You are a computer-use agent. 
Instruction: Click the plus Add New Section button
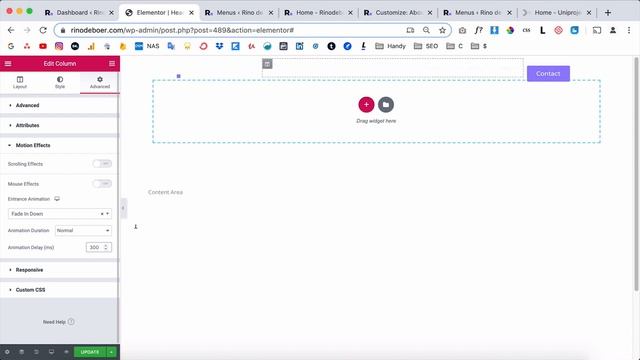click(x=366, y=104)
